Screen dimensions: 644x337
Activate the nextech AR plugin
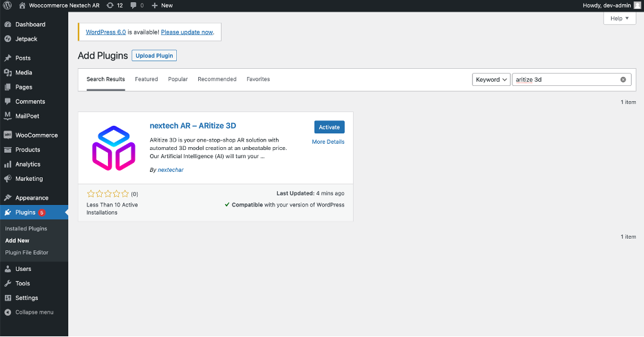click(330, 127)
